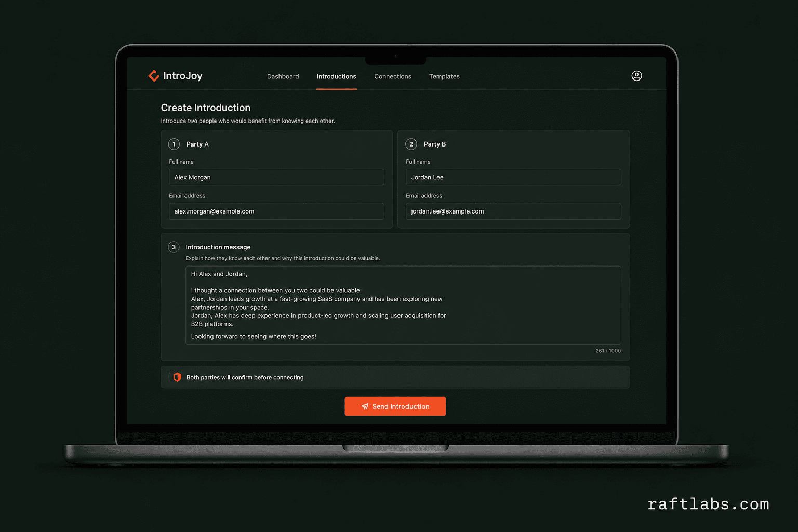Click the Introduction message section title
This screenshot has height=532, width=798.
[218, 247]
